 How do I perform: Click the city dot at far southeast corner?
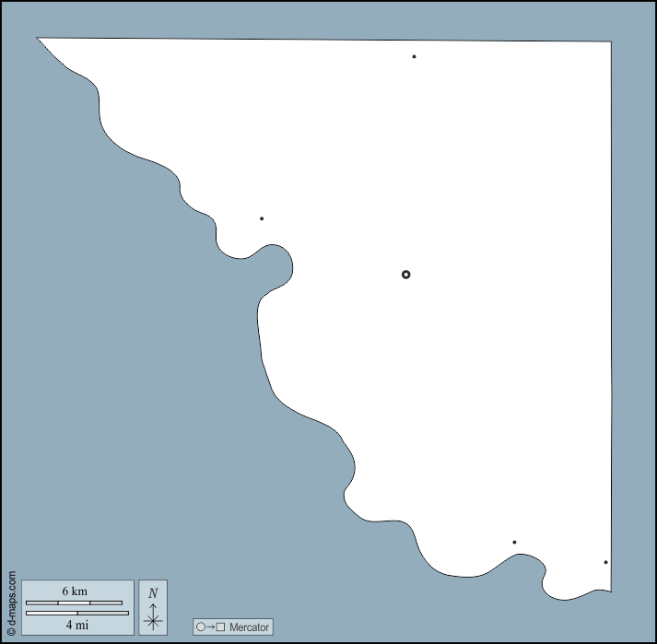tap(605, 562)
